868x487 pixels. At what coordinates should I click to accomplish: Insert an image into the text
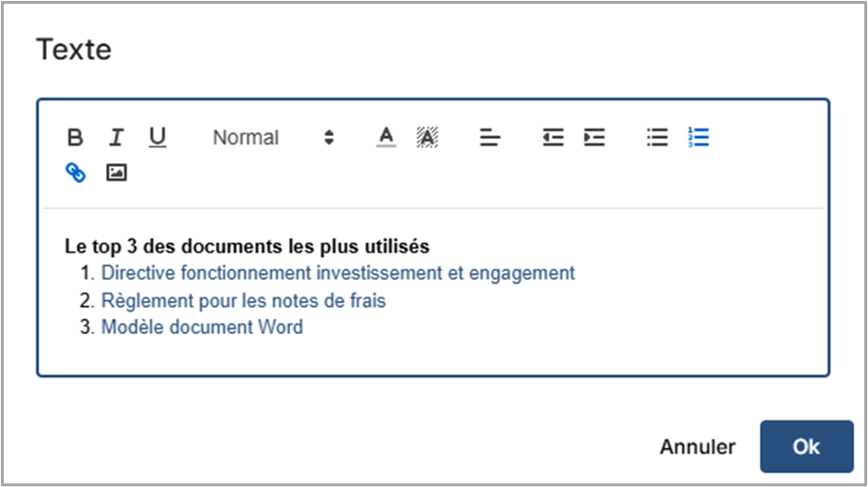point(116,173)
